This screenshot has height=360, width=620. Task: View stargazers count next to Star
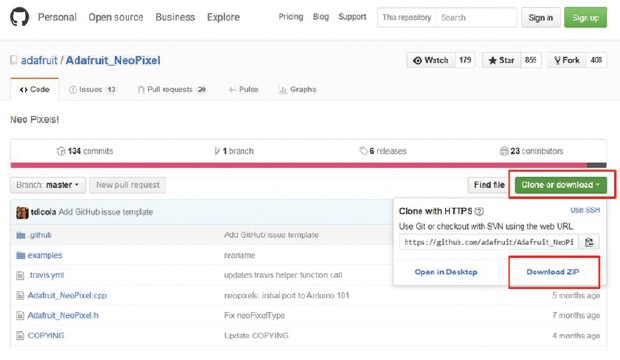tap(531, 60)
